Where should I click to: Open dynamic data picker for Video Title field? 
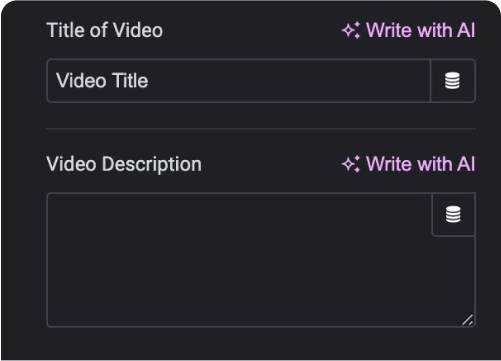coord(453,81)
